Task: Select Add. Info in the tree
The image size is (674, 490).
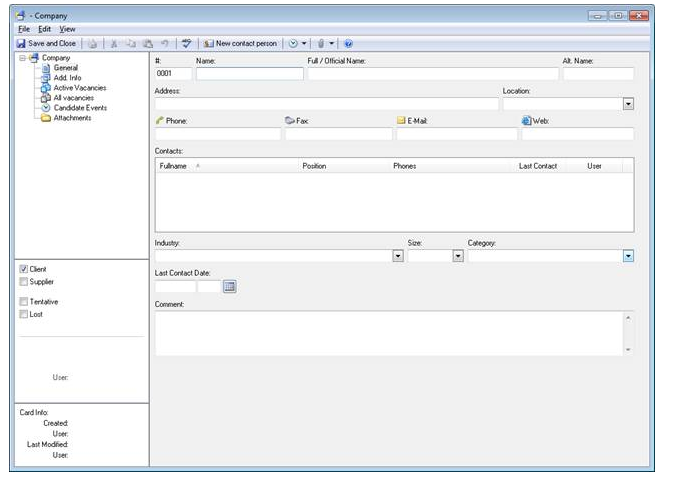Action: [67, 78]
